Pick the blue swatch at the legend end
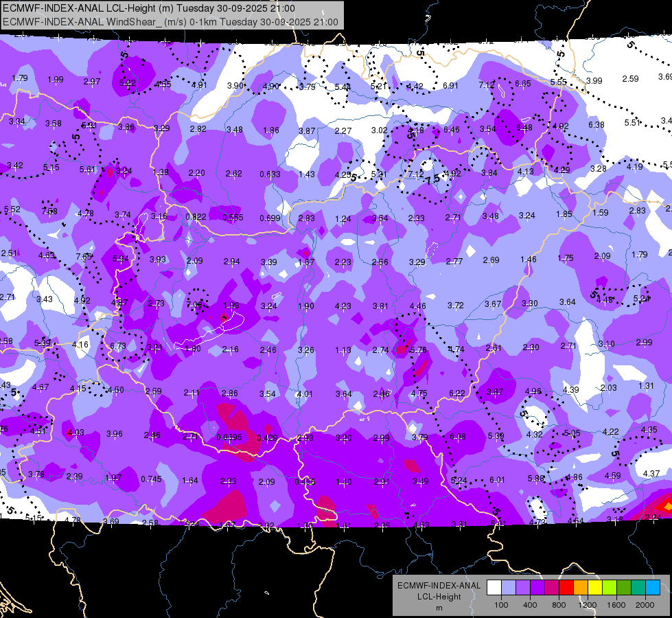 click(x=653, y=588)
